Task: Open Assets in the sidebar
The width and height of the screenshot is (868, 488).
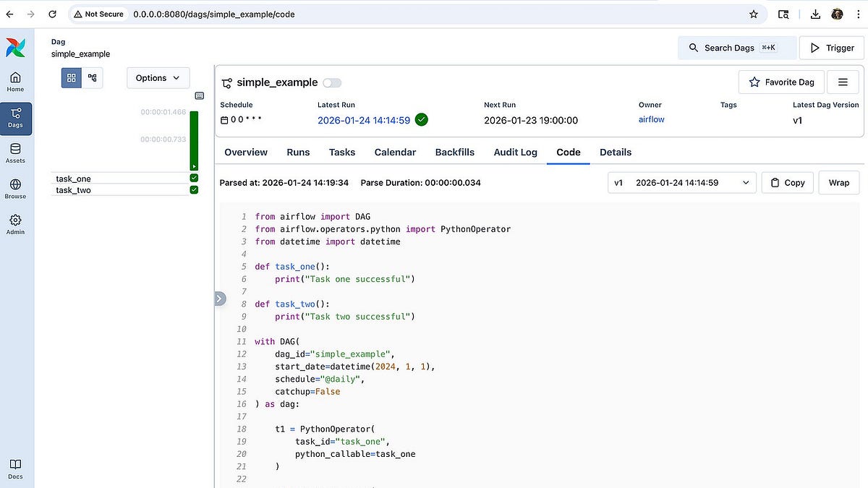Action: click(x=15, y=153)
